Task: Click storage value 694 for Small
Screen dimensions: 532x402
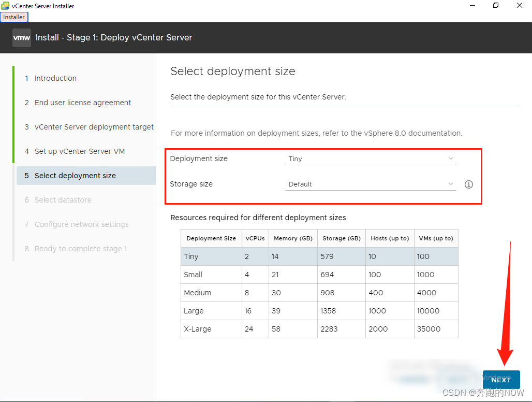Action: click(x=327, y=275)
